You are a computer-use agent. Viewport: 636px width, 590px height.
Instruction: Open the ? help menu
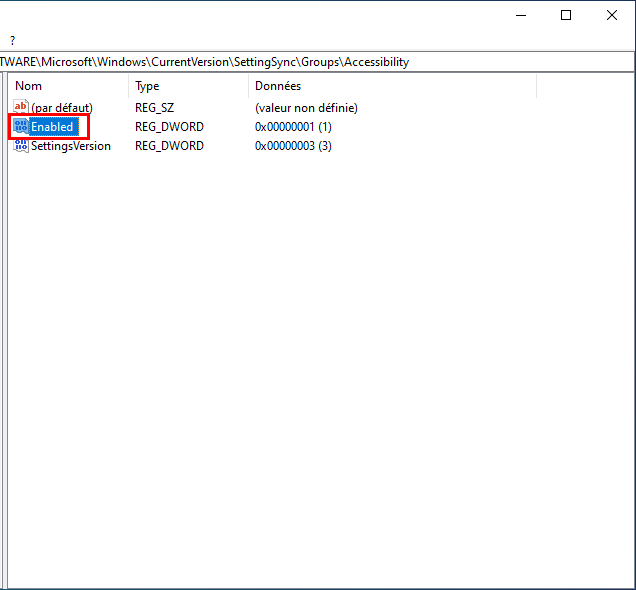pyautogui.click(x=13, y=41)
